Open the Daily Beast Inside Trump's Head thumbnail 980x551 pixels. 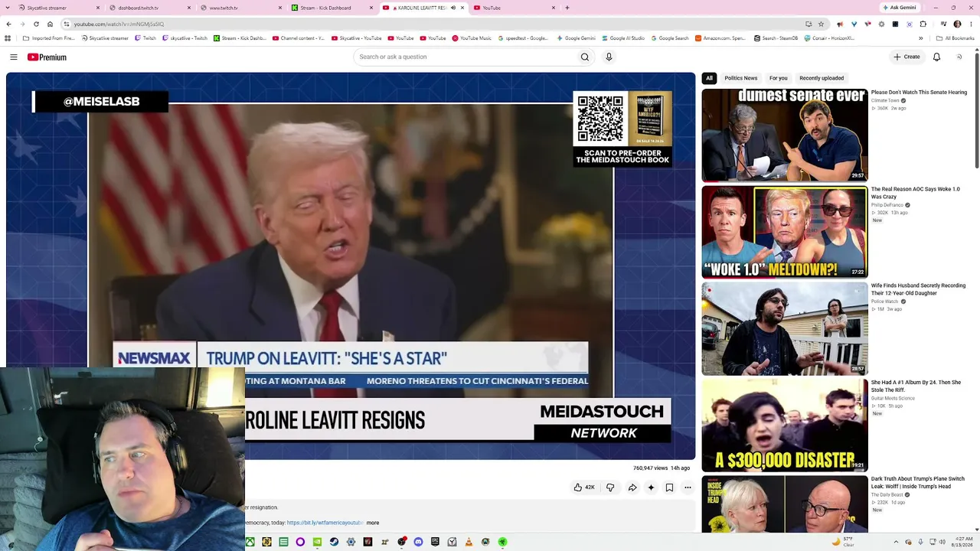click(x=785, y=504)
